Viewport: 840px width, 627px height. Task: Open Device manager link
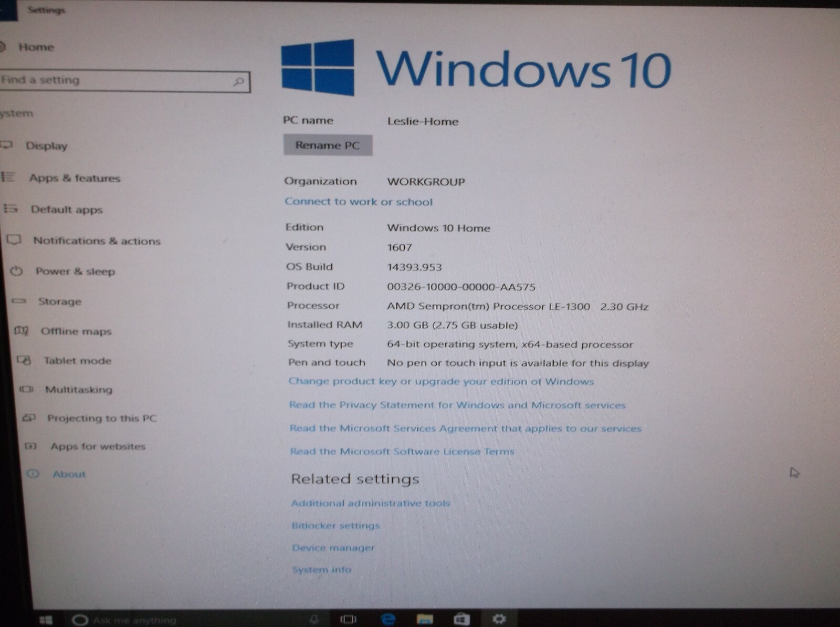pos(333,548)
